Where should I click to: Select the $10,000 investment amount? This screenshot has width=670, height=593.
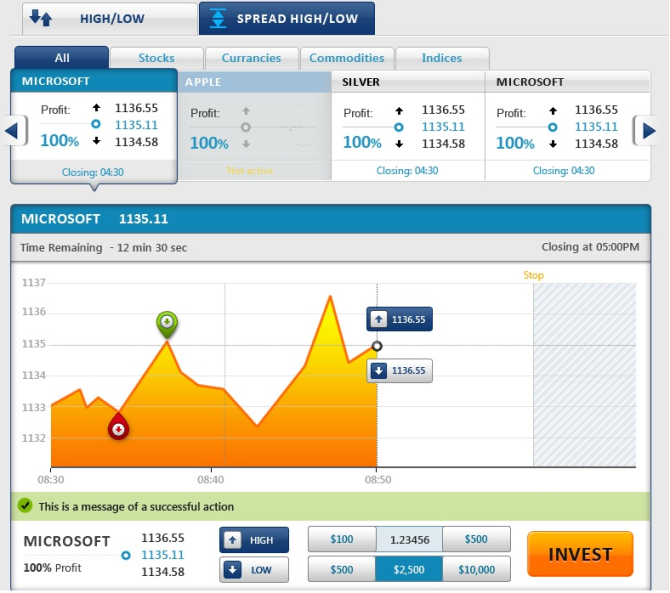pos(476,569)
